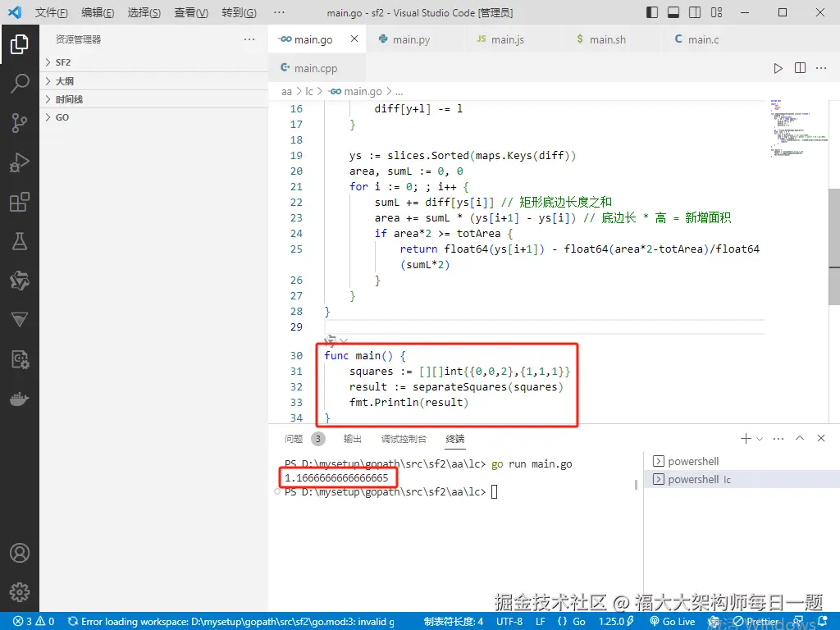840x630 pixels.
Task: Click the Prettier status bar item
Action: coord(756,622)
